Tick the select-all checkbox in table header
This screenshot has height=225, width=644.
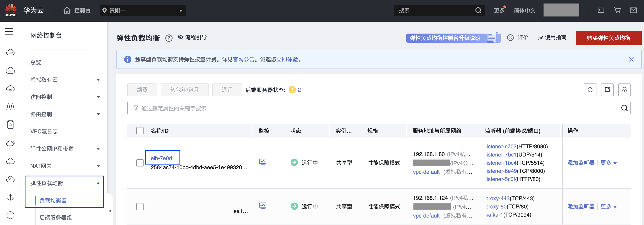[x=140, y=131]
